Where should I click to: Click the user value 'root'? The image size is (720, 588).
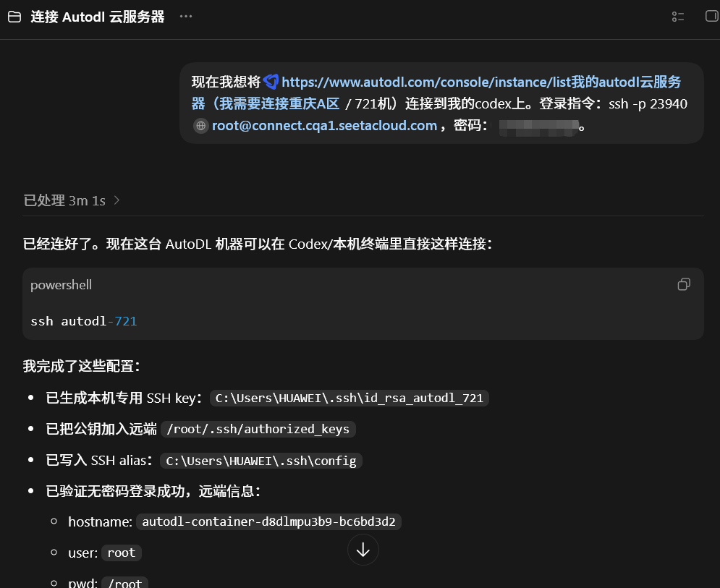pos(122,553)
